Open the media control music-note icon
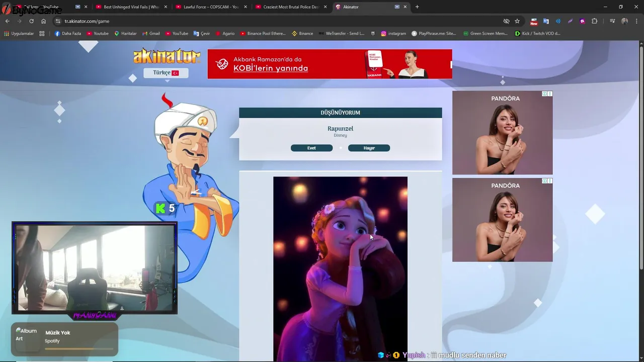Image resolution: width=644 pixels, height=362 pixels. click(x=612, y=21)
